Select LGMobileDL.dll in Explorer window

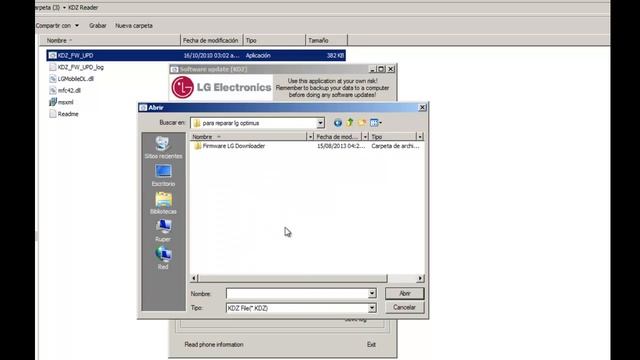coord(71,79)
